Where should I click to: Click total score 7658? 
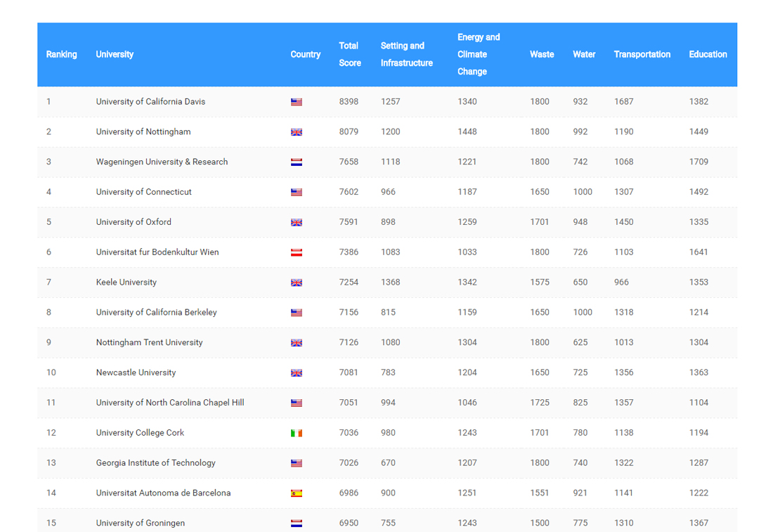coord(349,162)
